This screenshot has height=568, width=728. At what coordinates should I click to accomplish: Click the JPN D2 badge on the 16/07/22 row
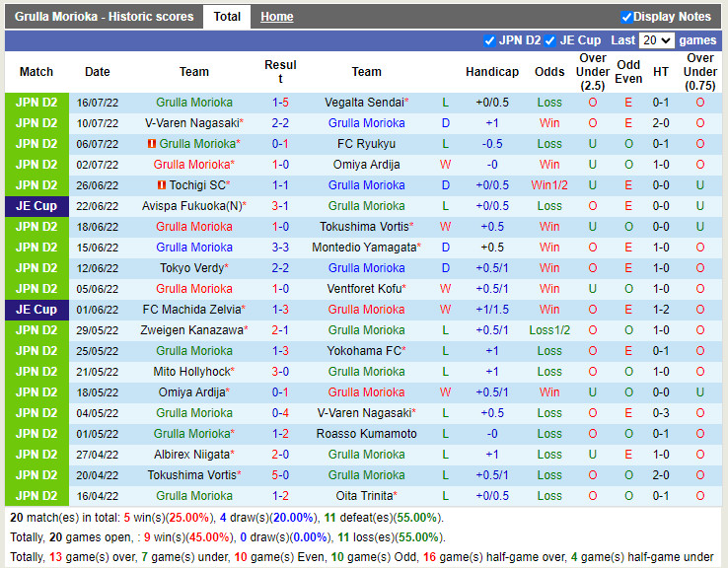click(36, 103)
